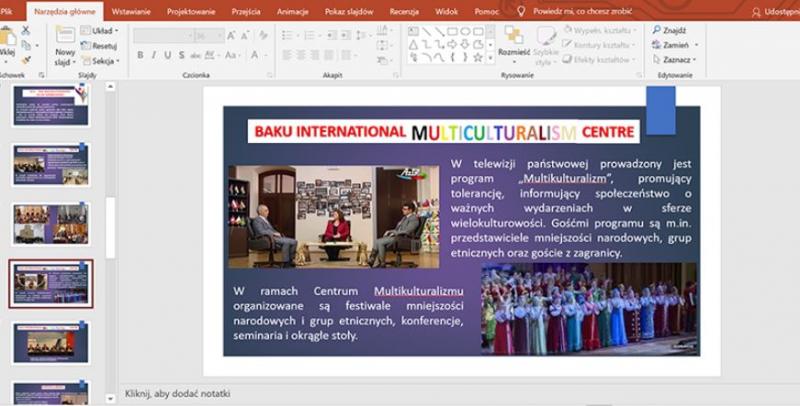Viewport: 800px width, 406px height.
Task: Click the Powiedz mi search field
Action: click(x=582, y=11)
